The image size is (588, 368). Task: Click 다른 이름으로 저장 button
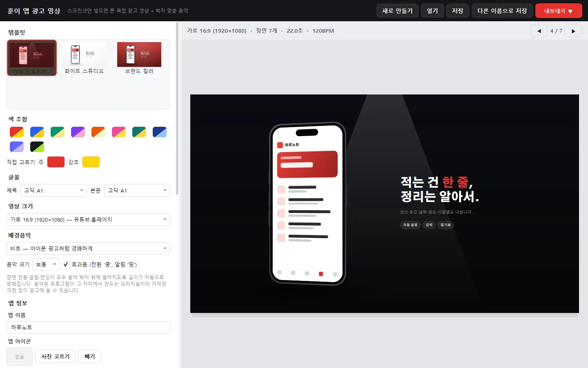pos(502,11)
